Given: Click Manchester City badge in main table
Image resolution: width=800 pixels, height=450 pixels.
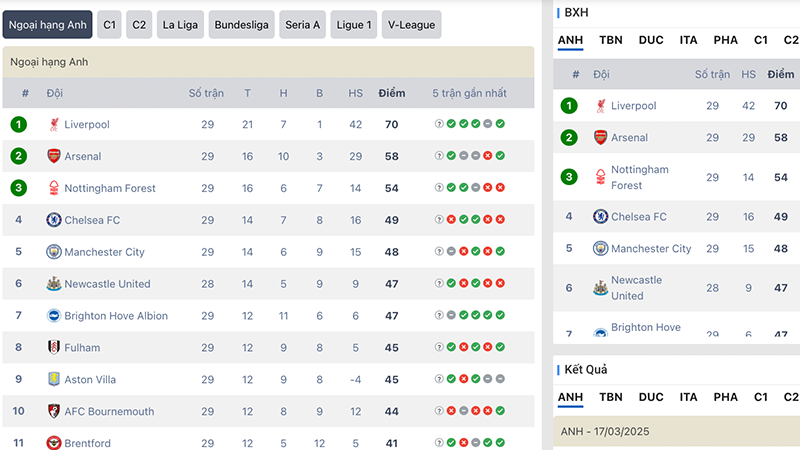Looking at the screenshot, I should tap(54, 252).
